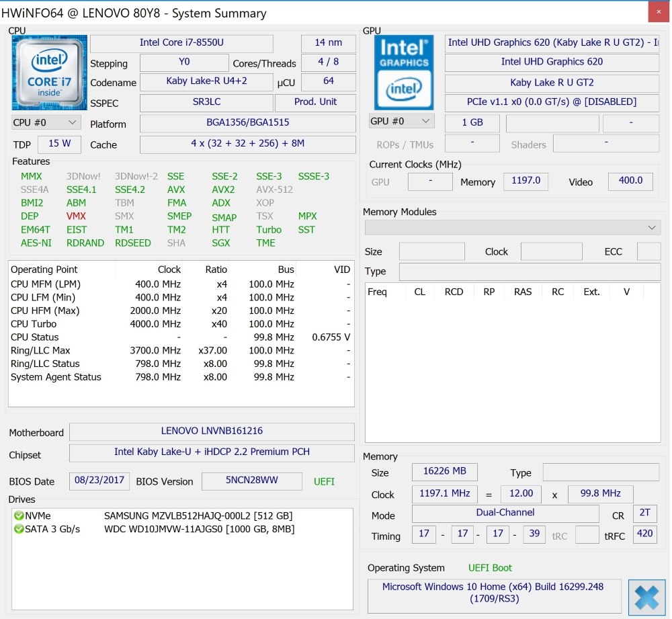Click the CPU Status voltage 0.6755 V

click(x=331, y=337)
